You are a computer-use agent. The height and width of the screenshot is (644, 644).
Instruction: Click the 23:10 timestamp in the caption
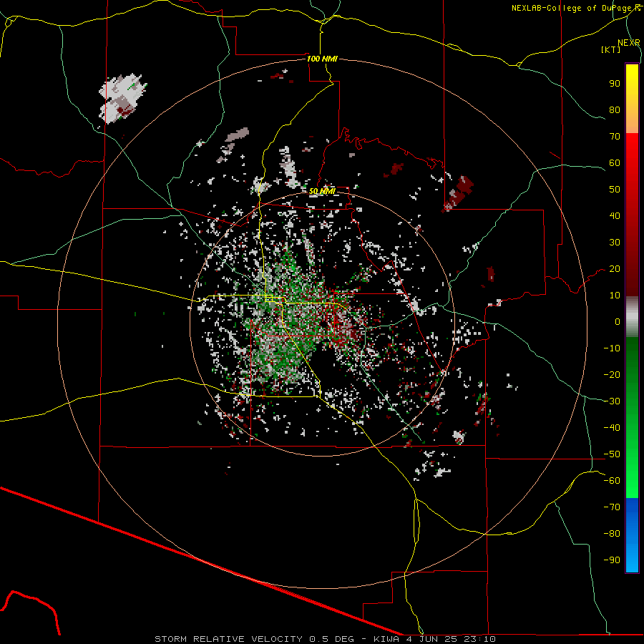click(x=479, y=639)
